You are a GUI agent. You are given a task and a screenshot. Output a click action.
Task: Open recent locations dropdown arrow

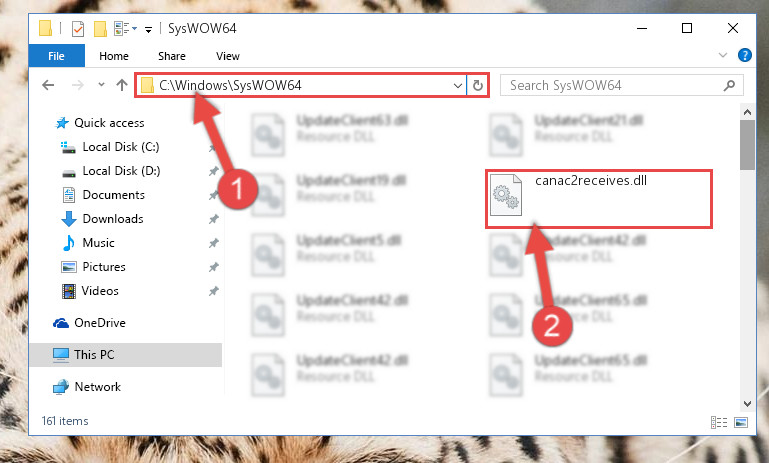101,85
